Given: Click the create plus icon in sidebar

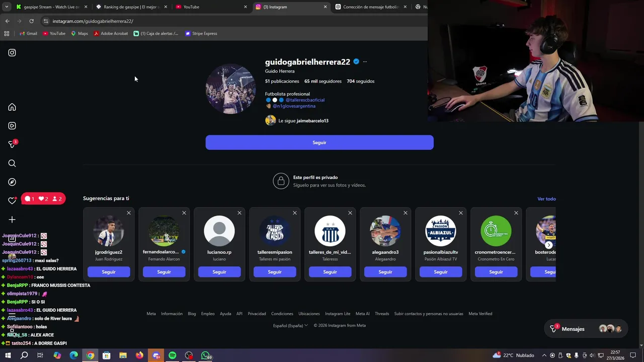Looking at the screenshot, I should click(12, 220).
